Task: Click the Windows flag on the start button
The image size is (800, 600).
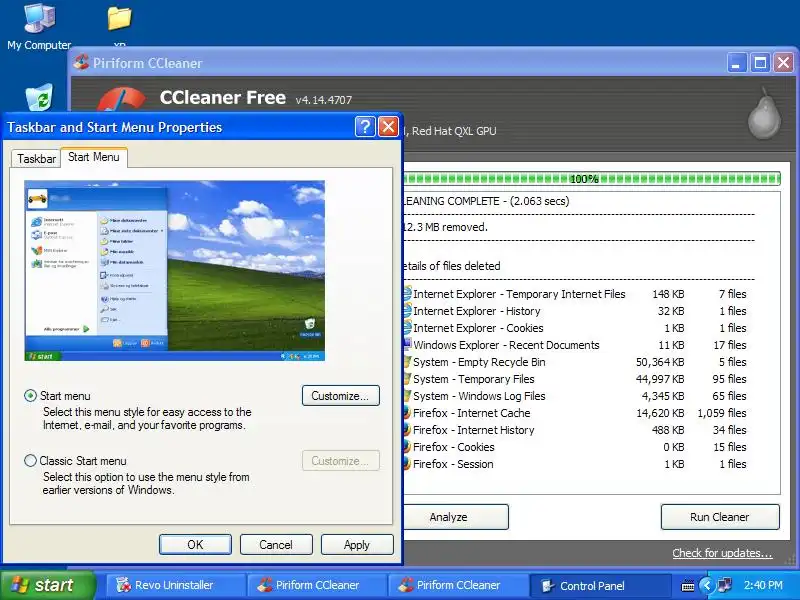Action: 19,585
